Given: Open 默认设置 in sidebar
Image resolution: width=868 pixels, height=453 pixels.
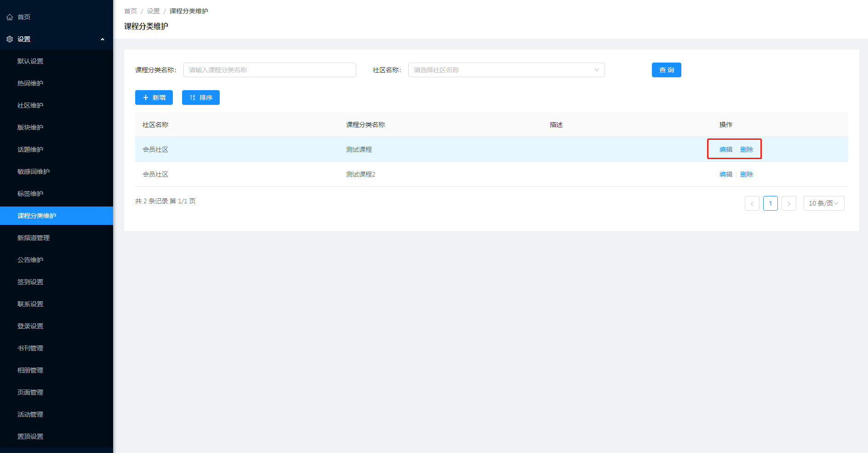Looking at the screenshot, I should [x=30, y=61].
